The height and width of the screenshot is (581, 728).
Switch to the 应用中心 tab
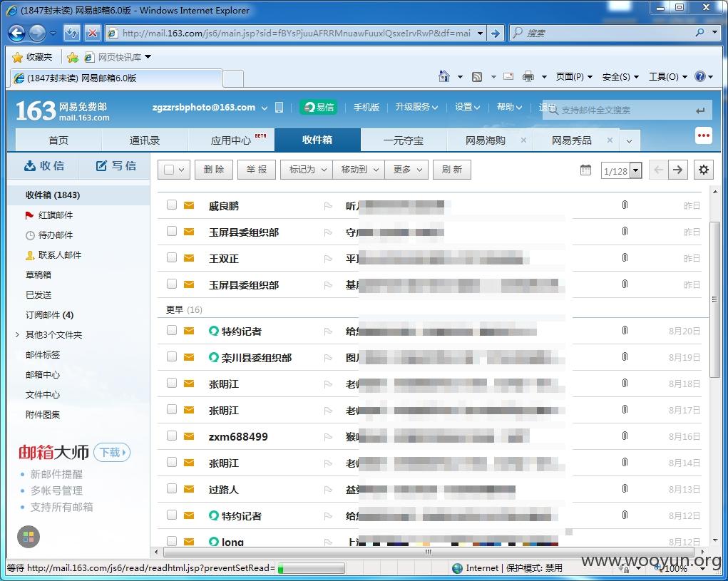231,140
